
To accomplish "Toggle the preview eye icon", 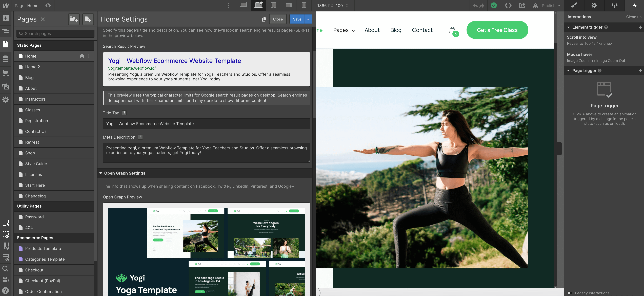I will tap(48, 6).
